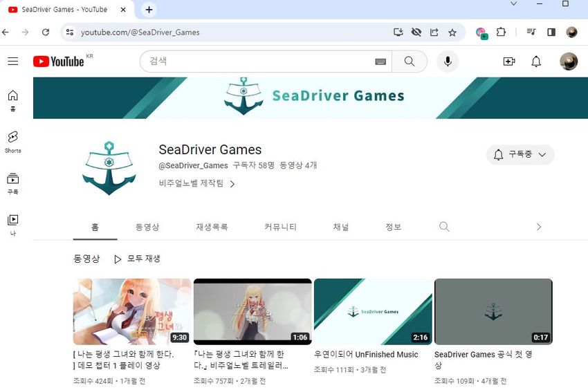Switch to the 동영상 tab
The image size is (588, 390).
tap(147, 227)
